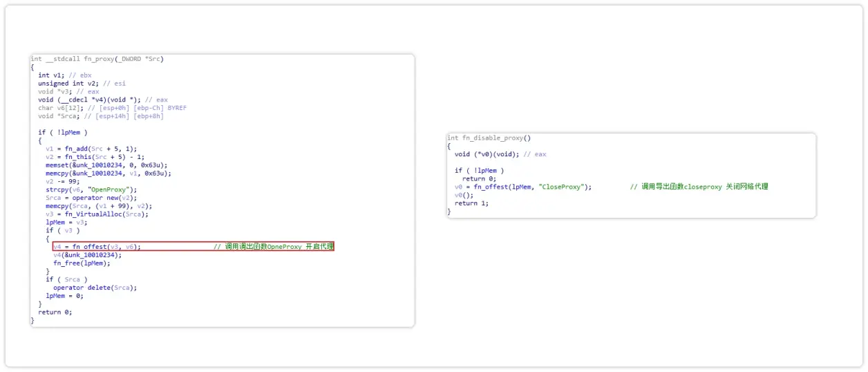This screenshot has height=372, width=868.
Task: Select the fn_add(Src + 5, 1) assignment line
Action: (91, 149)
